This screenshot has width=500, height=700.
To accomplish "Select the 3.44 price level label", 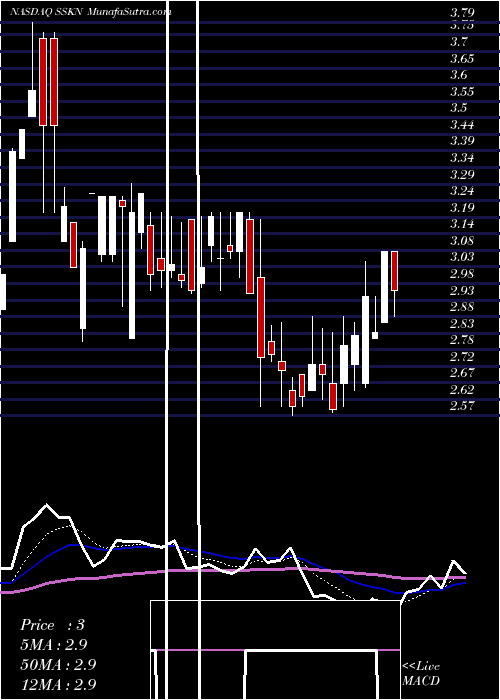I will pos(462,125).
